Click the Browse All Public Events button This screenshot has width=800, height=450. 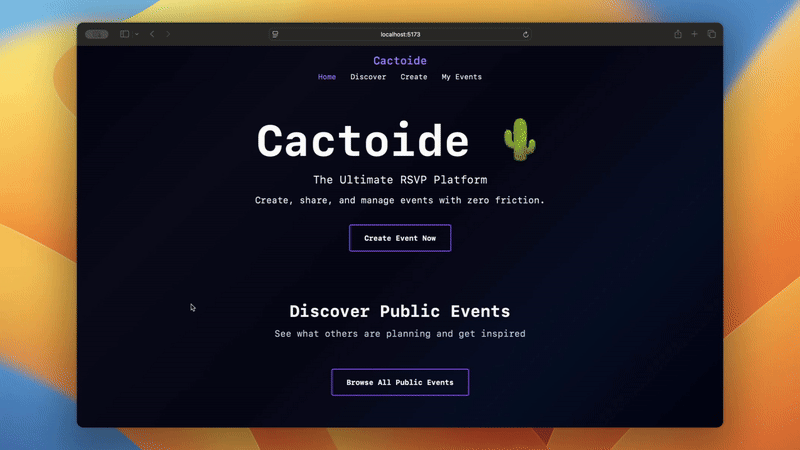pos(400,382)
